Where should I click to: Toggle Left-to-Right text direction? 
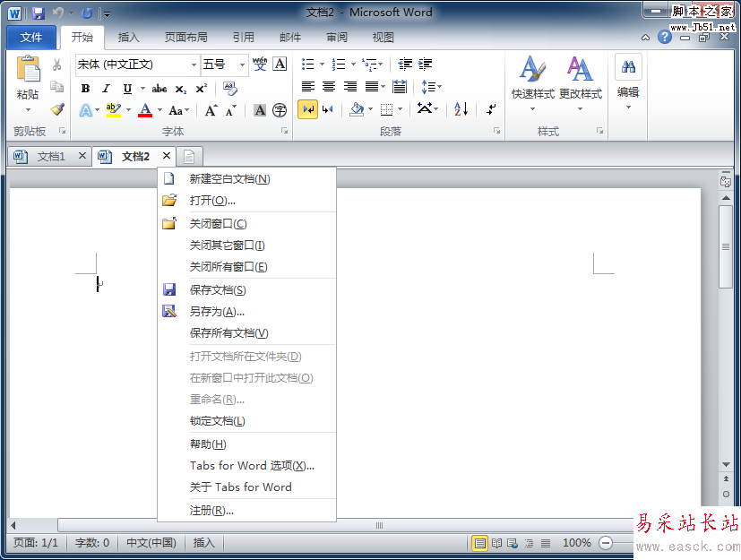click(307, 109)
